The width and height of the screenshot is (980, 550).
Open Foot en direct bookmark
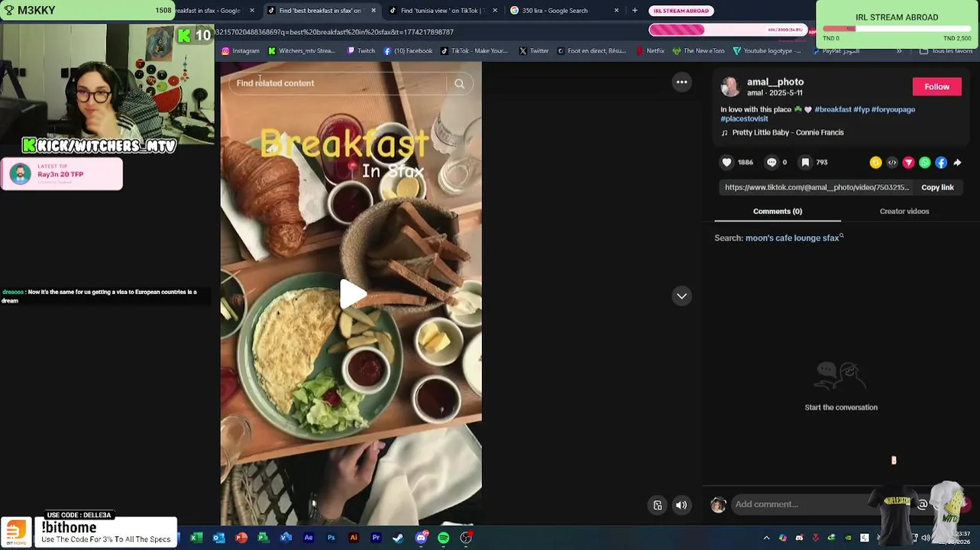pyautogui.click(x=592, y=51)
